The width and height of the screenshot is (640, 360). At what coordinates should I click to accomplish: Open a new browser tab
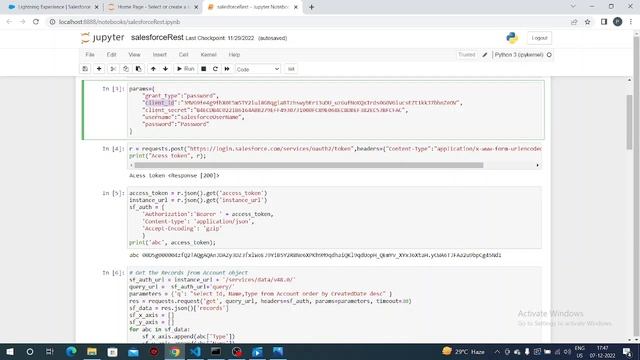point(311,7)
